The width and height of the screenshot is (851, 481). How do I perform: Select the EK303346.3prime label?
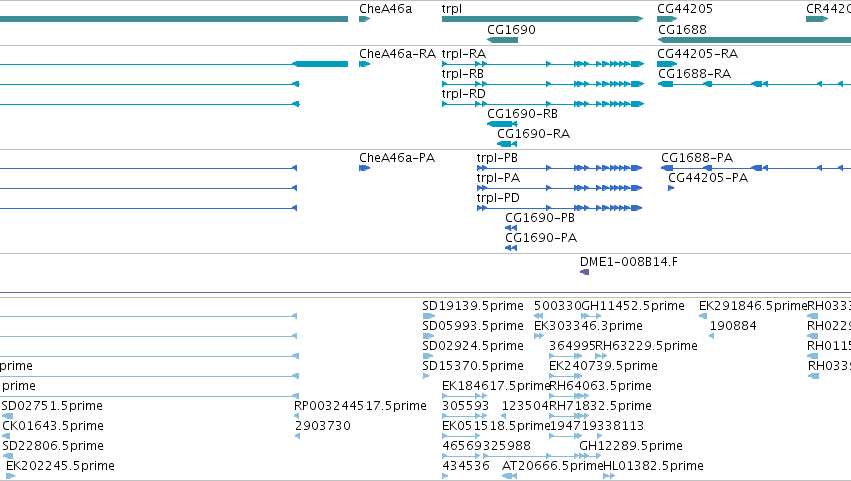pos(588,326)
